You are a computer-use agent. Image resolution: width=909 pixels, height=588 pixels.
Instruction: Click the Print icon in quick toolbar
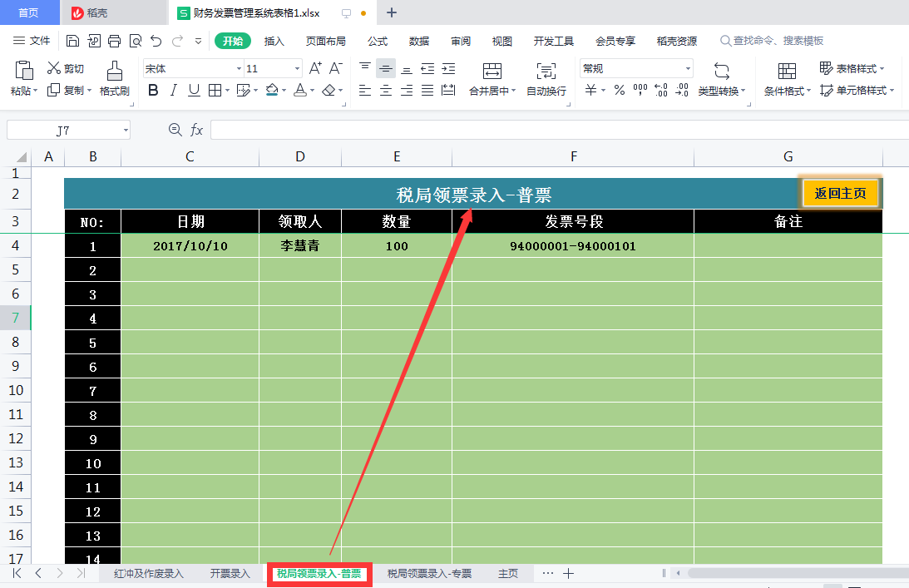pyautogui.click(x=114, y=41)
